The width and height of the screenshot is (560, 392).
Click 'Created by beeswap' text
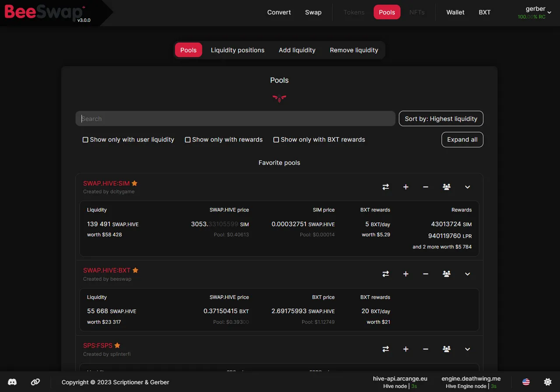(x=107, y=279)
